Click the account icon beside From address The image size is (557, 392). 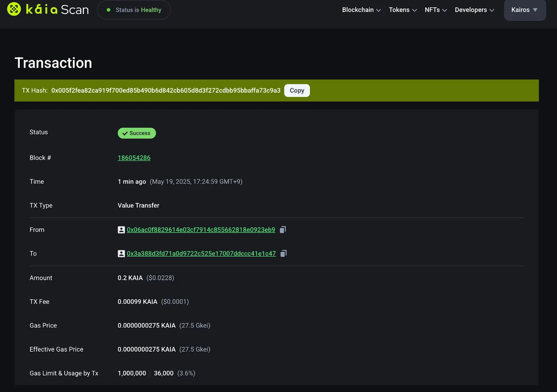click(x=121, y=230)
